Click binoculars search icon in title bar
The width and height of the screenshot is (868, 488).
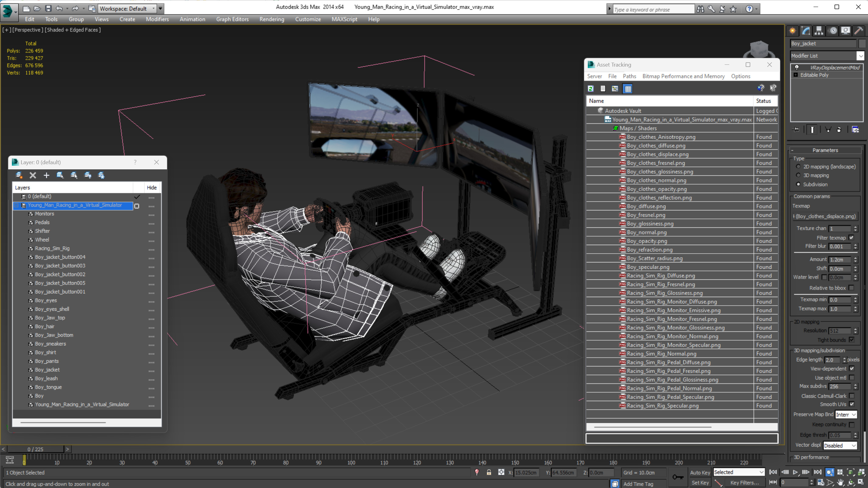point(700,9)
